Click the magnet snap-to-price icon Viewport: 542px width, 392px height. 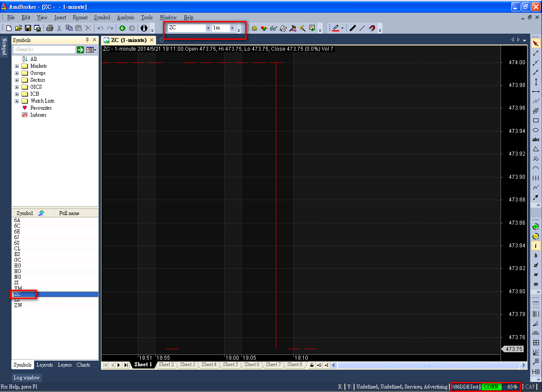tap(372, 28)
